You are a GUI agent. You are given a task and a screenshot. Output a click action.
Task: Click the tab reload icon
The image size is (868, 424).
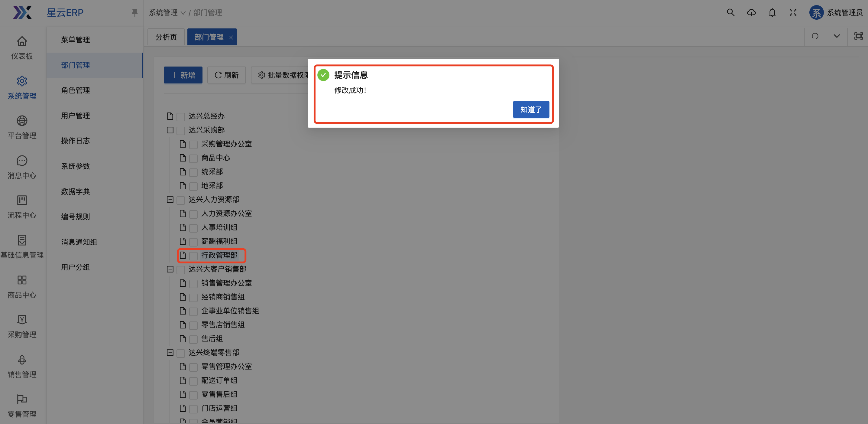815,36
